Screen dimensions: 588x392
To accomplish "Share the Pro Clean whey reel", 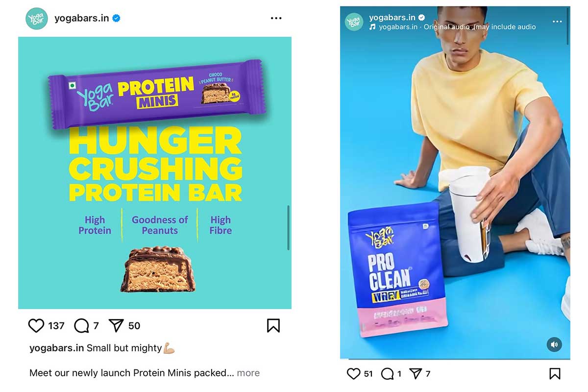I will pos(416,374).
